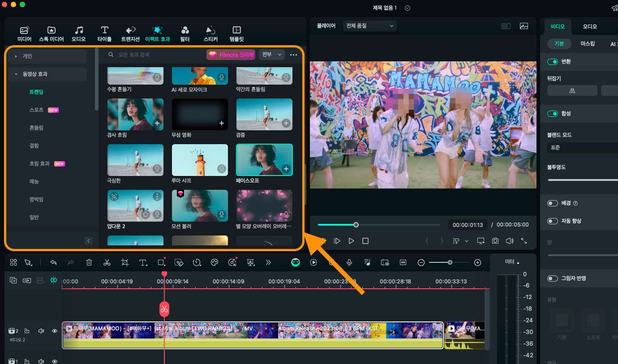Click the scissors split tool
The image size is (618, 364).
[x=107, y=262]
